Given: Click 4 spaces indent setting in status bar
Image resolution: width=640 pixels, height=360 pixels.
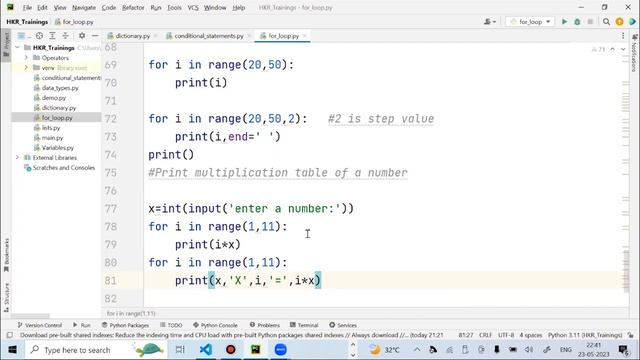Looking at the screenshot, I should [531, 335].
